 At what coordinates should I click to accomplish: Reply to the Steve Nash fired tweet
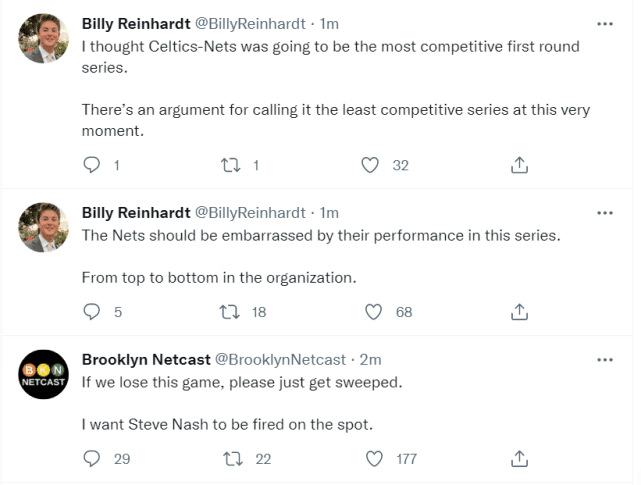coord(92,459)
